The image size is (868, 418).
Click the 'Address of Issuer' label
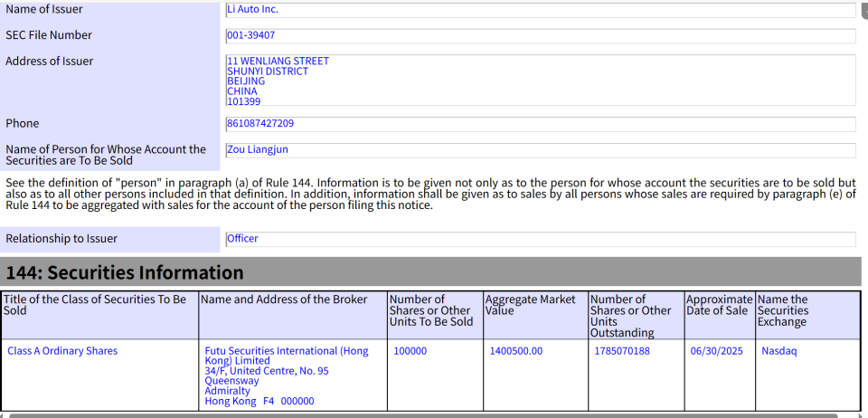pyautogui.click(x=49, y=61)
